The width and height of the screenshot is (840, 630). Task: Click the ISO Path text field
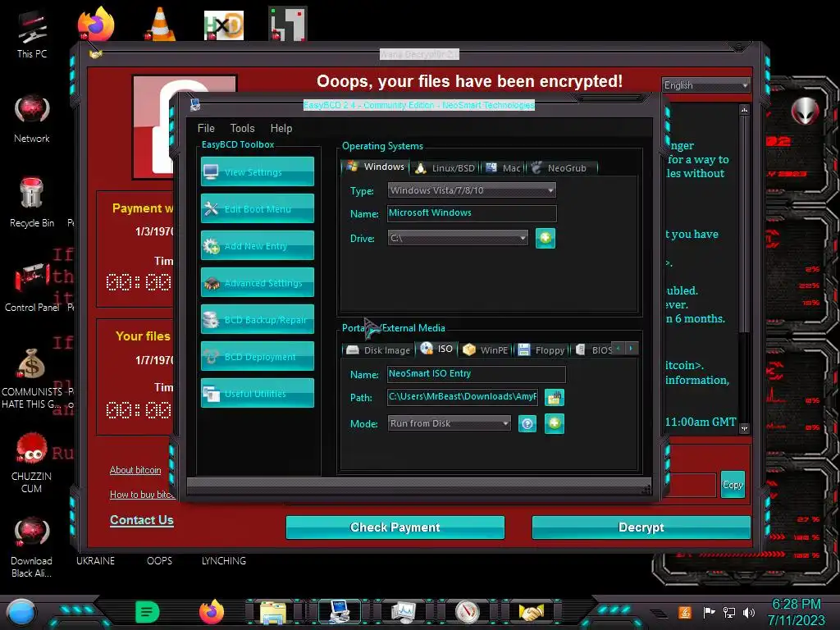(462, 396)
